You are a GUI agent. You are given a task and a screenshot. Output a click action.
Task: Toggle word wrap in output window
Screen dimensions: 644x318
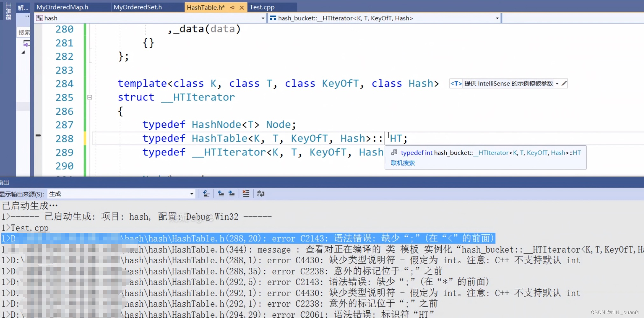[261, 194]
